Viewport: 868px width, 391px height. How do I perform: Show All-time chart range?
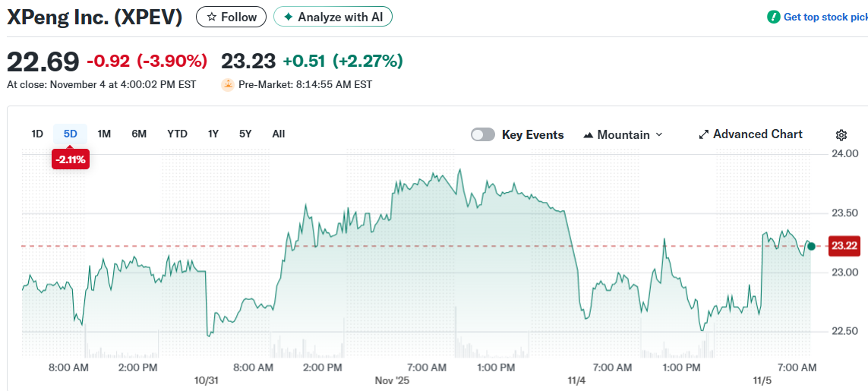[x=279, y=134]
